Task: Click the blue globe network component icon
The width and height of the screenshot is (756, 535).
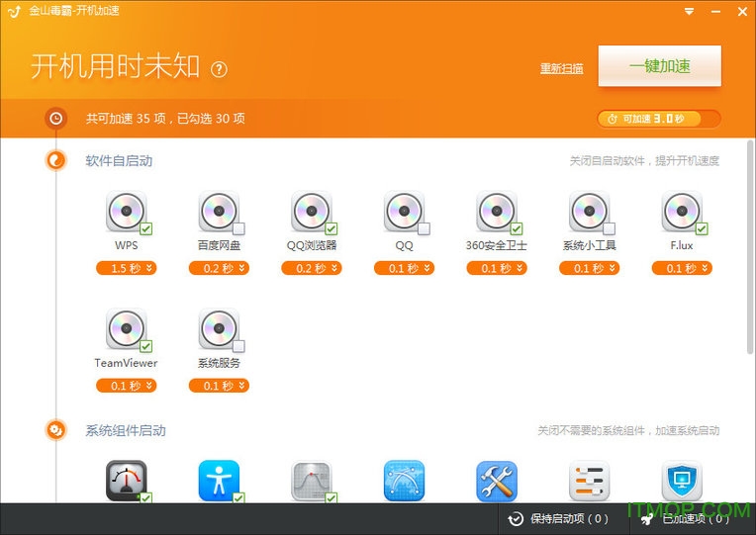Action: click(404, 481)
